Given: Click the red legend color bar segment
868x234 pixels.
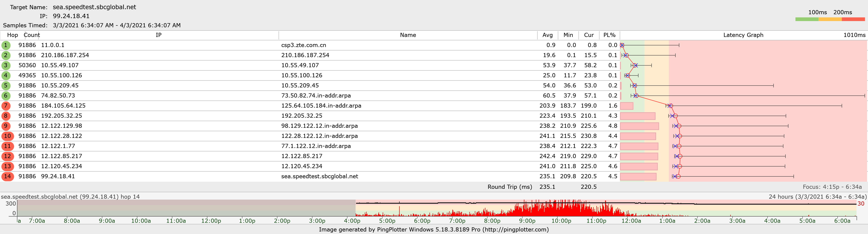Looking at the screenshot, I should (853, 19).
